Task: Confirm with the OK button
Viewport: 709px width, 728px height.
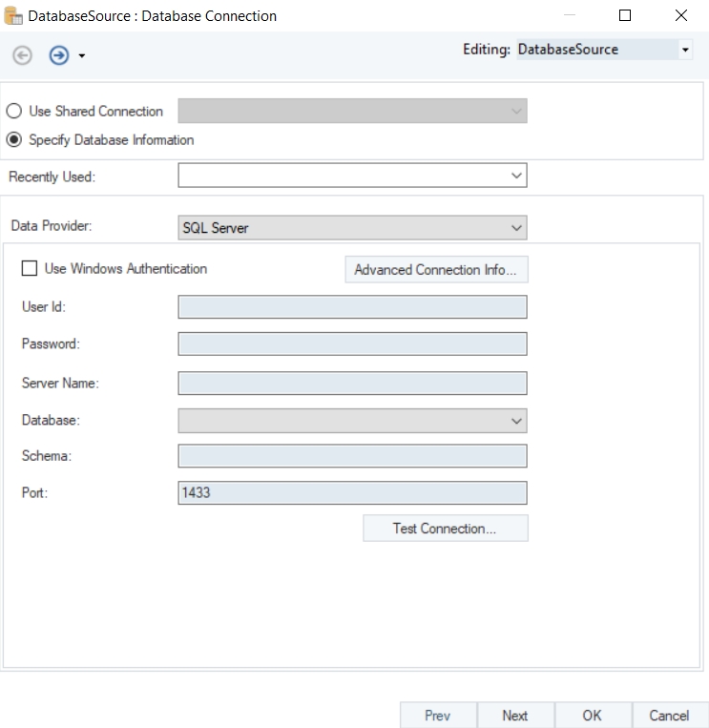Action: (592, 716)
